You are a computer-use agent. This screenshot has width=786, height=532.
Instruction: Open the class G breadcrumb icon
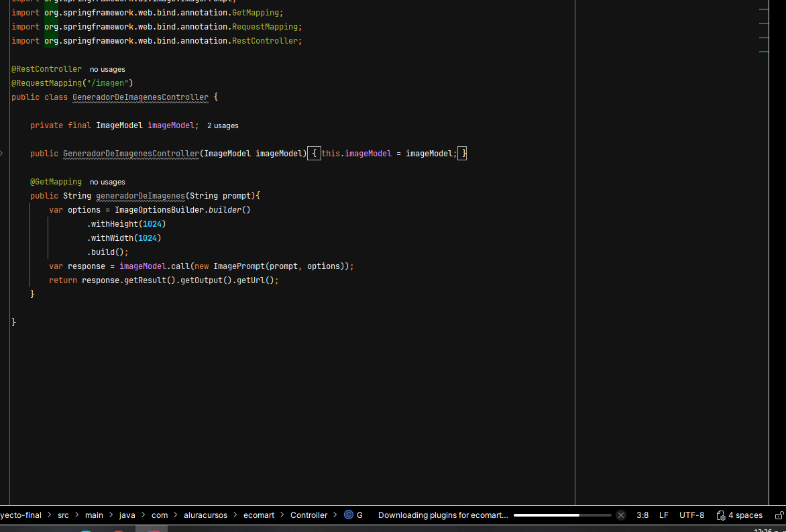pos(349,515)
